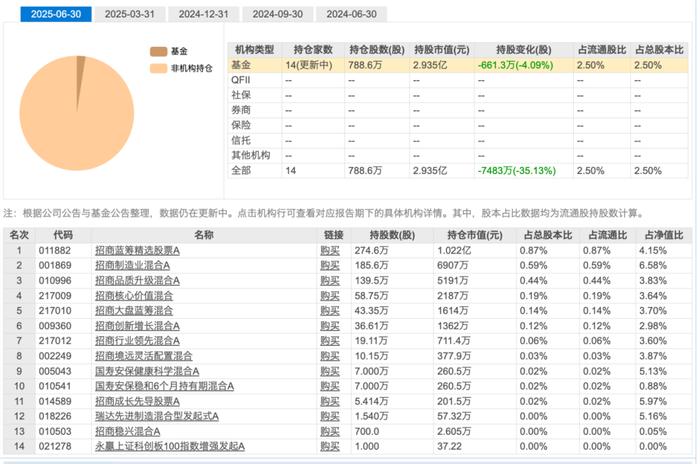
Task: Open fund 招商行业领先混合A link
Action: coord(137,341)
